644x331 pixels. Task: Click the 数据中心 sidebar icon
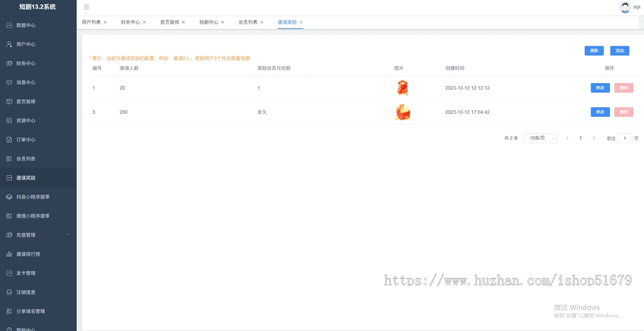click(9, 25)
